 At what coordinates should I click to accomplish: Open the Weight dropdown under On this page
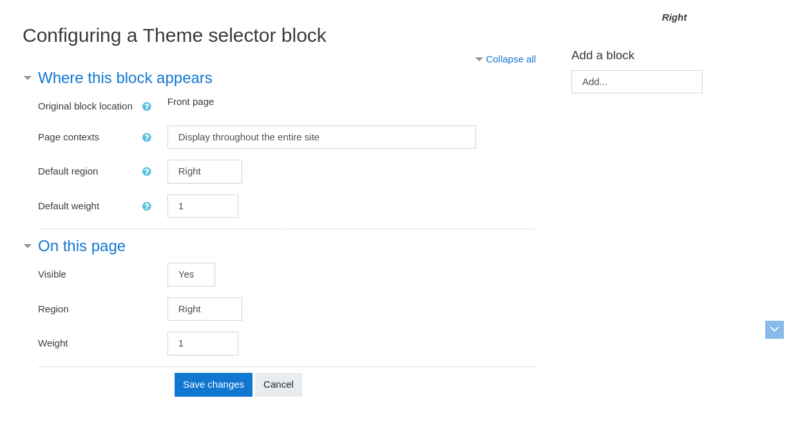[x=203, y=343]
